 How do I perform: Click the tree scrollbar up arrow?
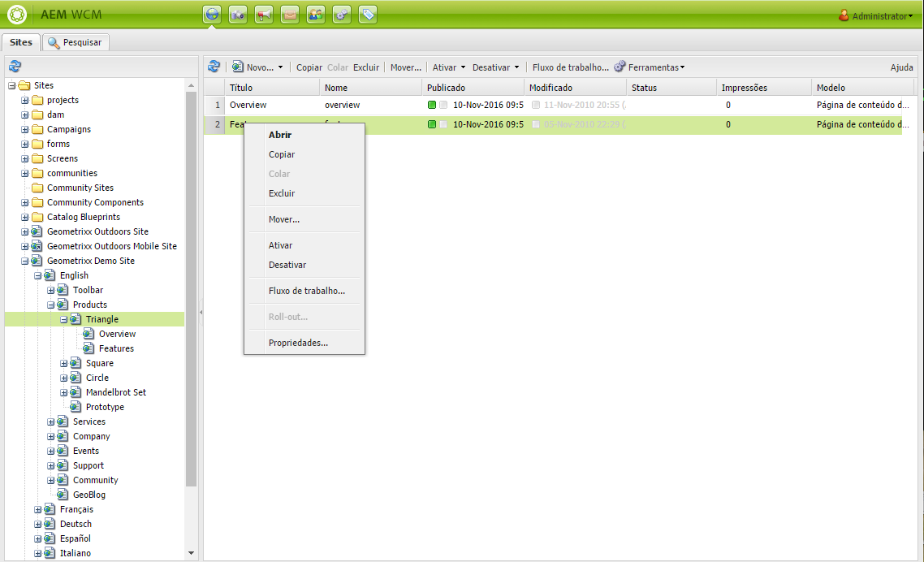tap(191, 85)
